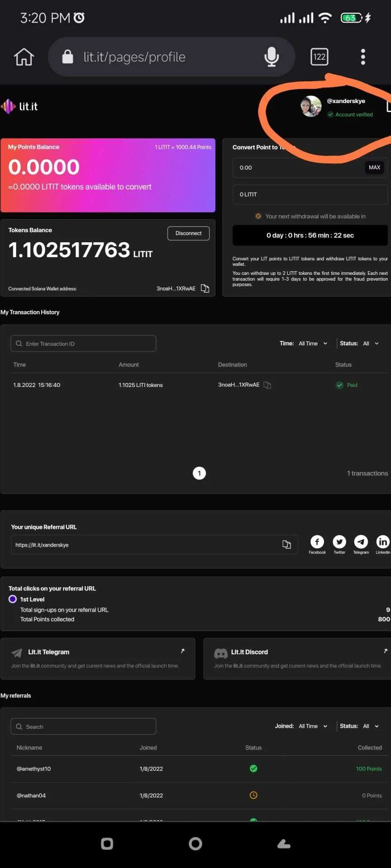Screen dimensions: 391x868
Task: Click the Account verified label
Action: [354, 115]
